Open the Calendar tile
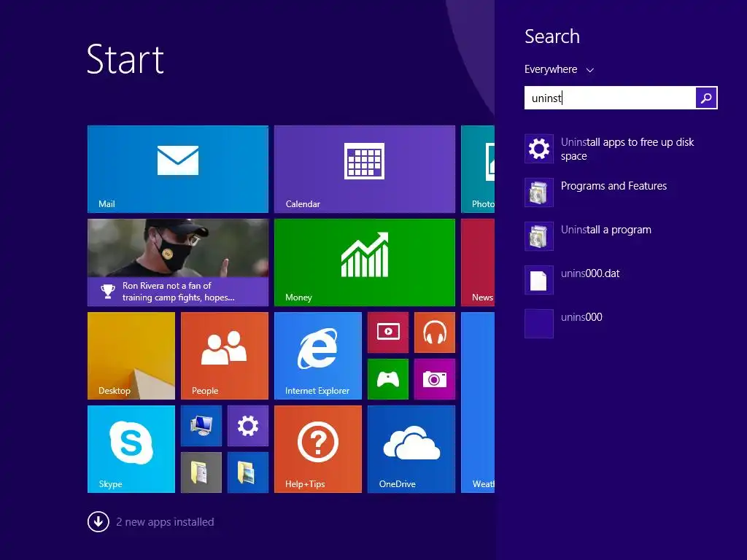747x560 pixels. pos(365,169)
